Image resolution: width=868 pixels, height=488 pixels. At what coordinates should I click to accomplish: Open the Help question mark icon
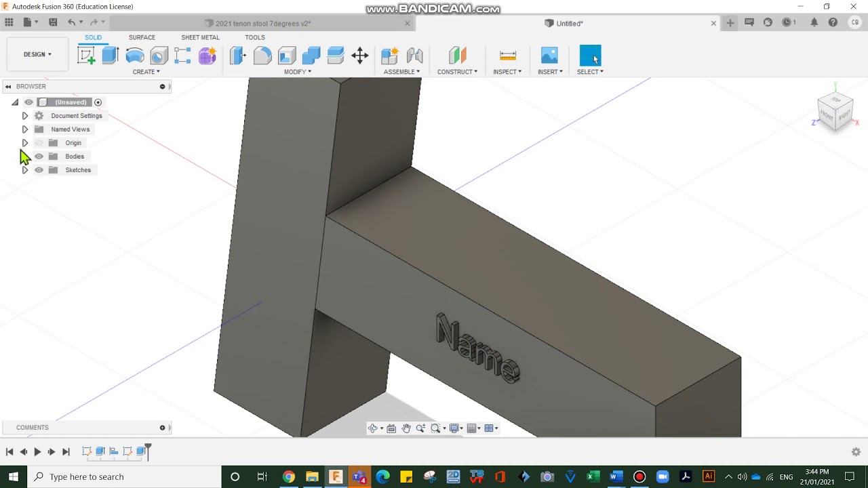click(833, 22)
